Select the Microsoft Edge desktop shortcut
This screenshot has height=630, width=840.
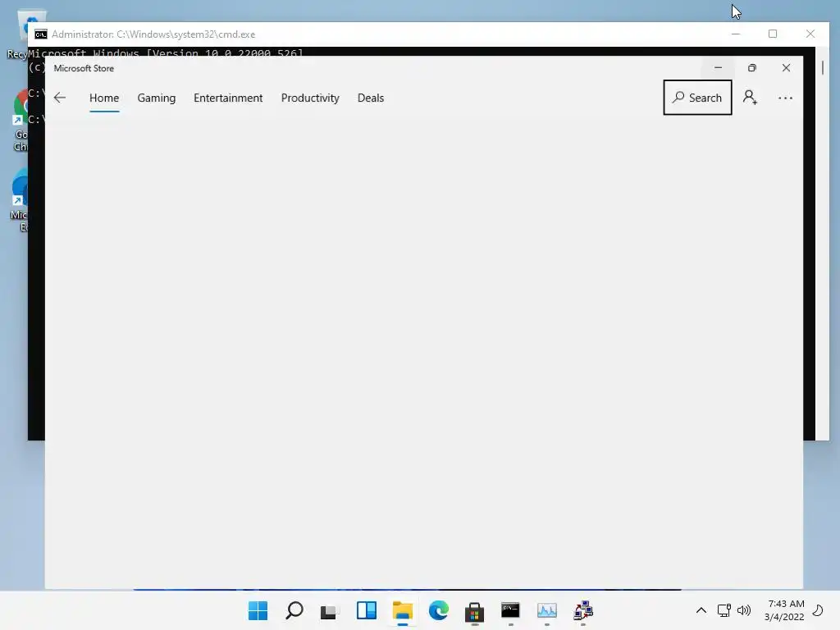click(x=19, y=201)
